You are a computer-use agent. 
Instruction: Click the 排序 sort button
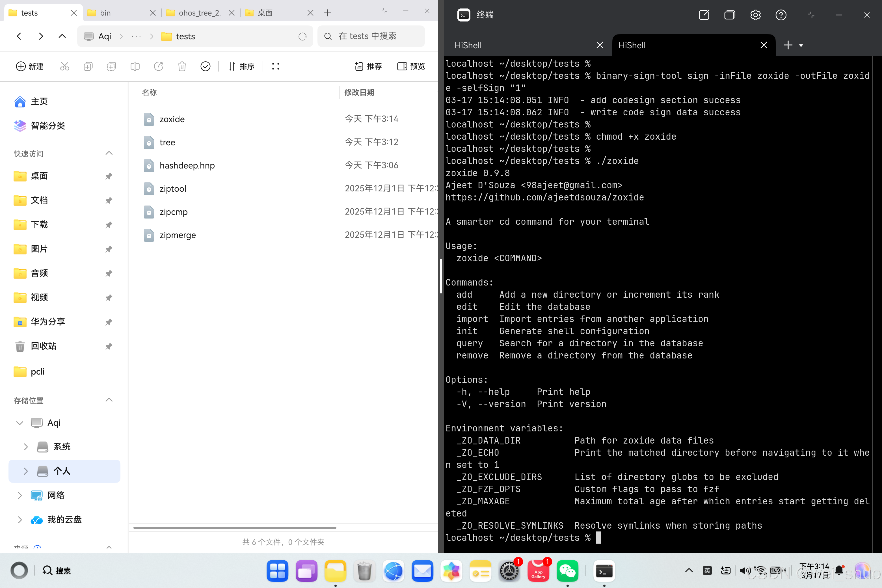click(x=241, y=66)
